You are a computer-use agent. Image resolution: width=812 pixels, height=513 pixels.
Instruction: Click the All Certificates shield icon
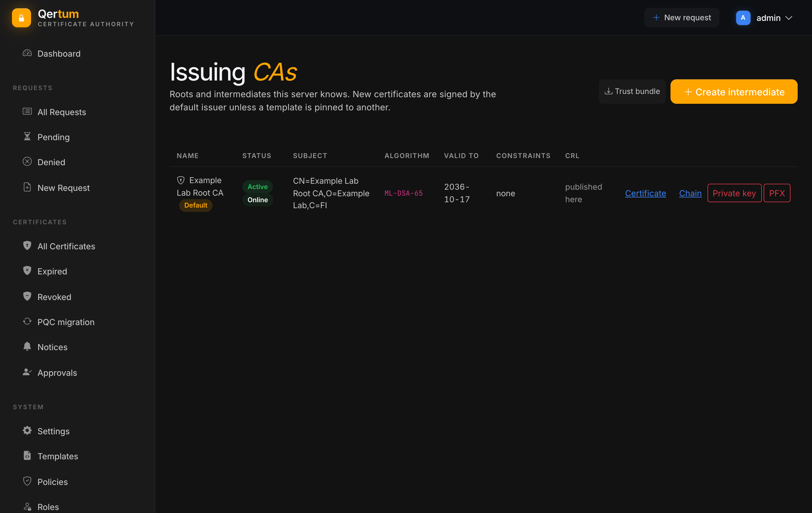[27, 245]
